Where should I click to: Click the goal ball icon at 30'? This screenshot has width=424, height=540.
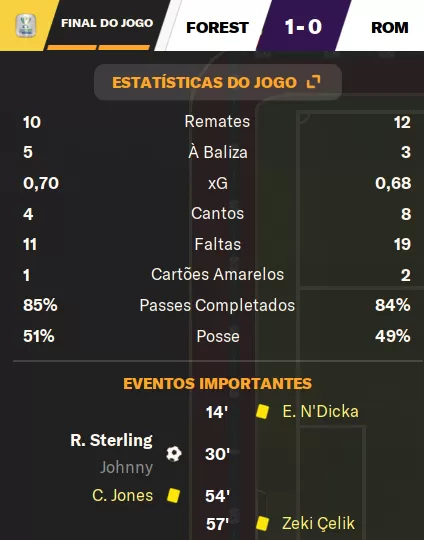[x=174, y=454]
